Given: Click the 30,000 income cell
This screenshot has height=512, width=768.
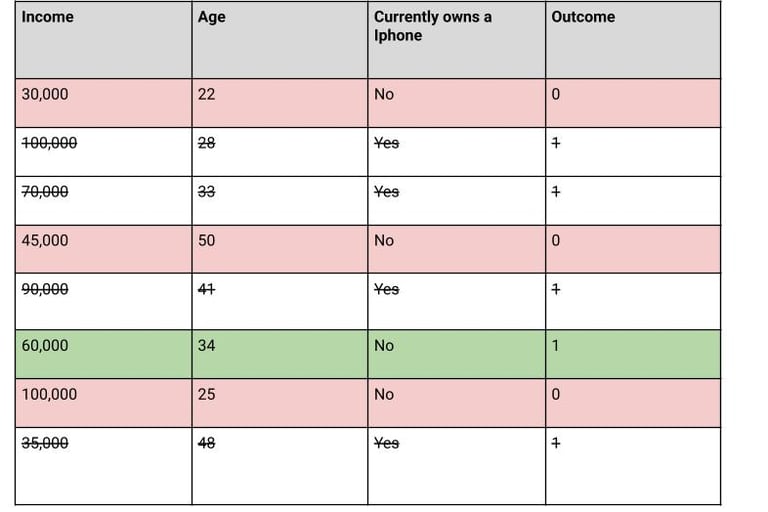Looking at the screenshot, I should coord(45,94).
